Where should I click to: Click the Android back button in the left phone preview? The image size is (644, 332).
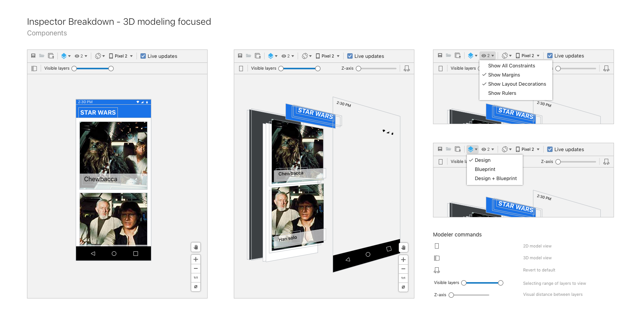[93, 254]
